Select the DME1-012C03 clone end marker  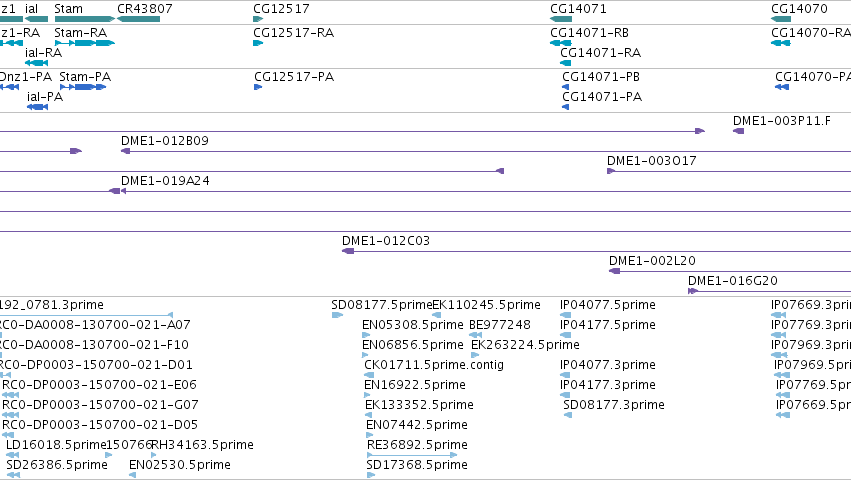[x=348, y=251]
